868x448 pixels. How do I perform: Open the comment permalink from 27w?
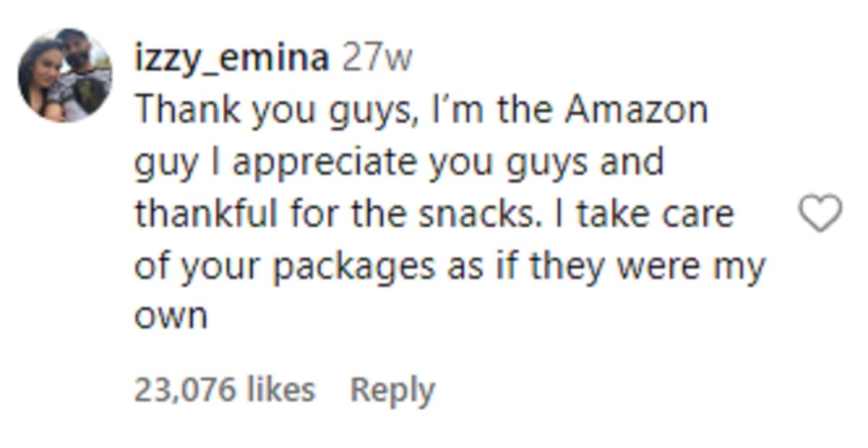376,59
